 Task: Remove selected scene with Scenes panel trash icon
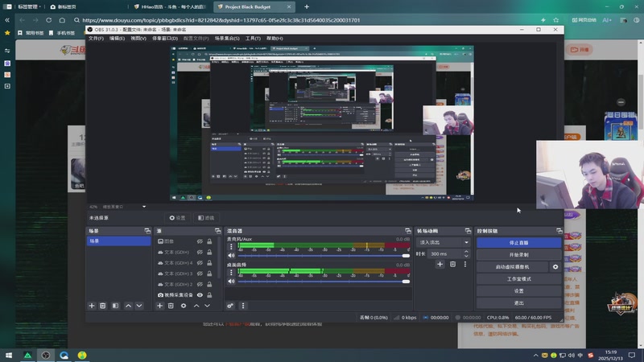tap(103, 306)
